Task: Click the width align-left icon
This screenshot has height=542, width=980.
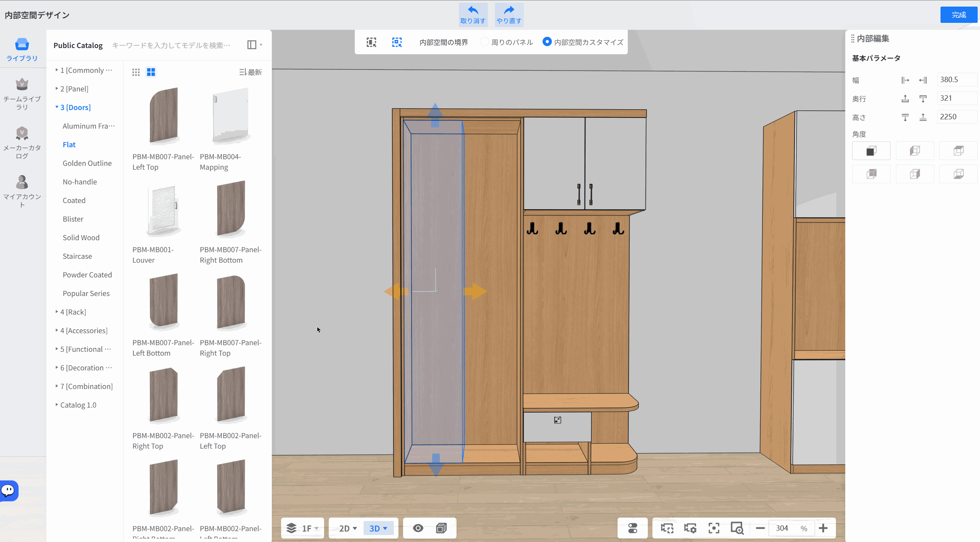Action: point(905,80)
